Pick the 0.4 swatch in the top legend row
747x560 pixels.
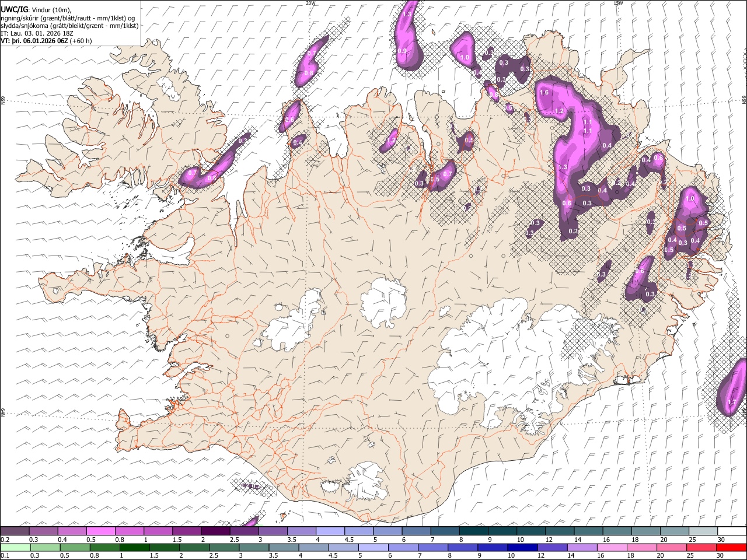(72, 531)
